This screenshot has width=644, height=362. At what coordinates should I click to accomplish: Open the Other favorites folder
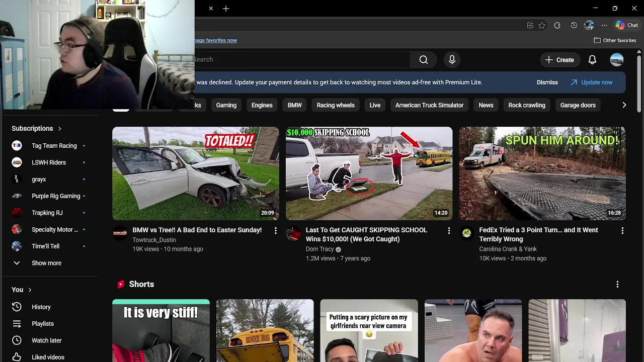[x=615, y=40]
